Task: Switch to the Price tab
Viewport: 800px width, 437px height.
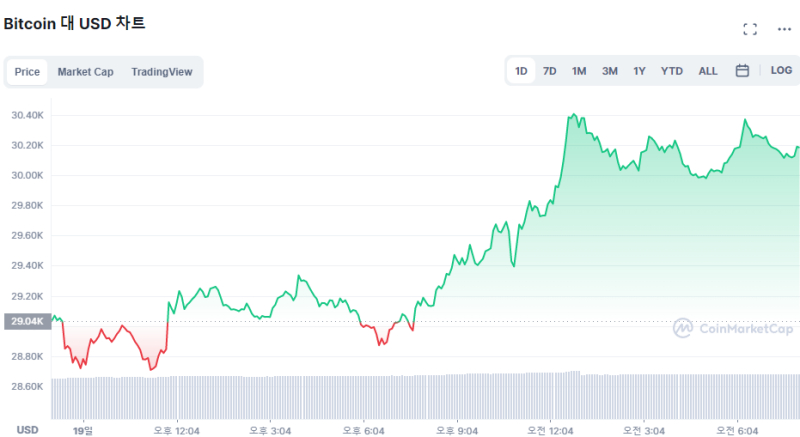Action: (x=27, y=72)
